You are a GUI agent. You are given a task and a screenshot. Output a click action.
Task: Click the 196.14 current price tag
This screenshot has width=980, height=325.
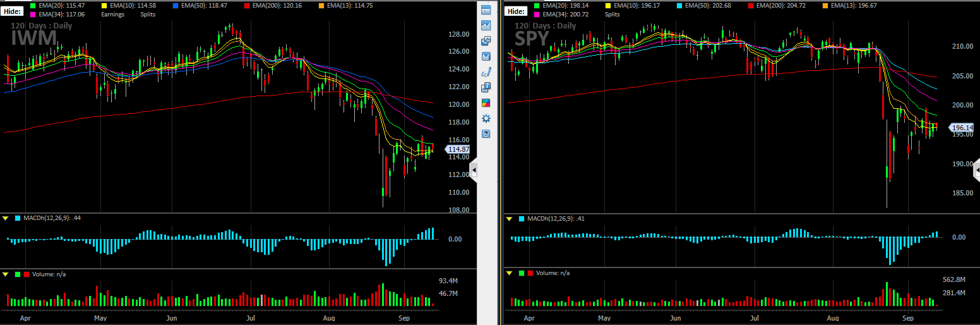[x=961, y=128]
